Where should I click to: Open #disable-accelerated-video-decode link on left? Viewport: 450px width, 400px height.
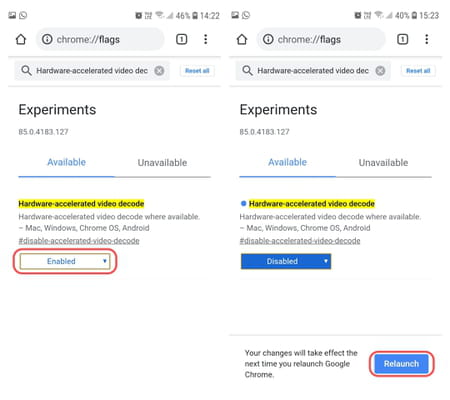tap(79, 241)
